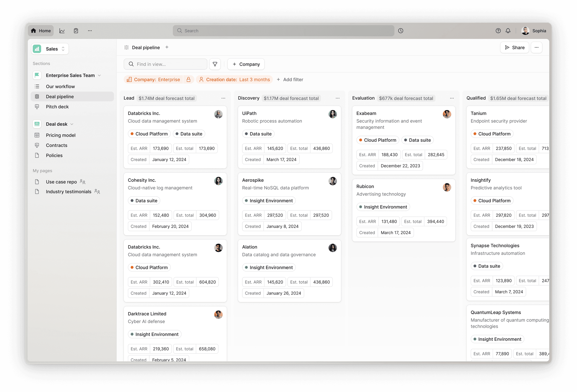This screenshot has height=392, width=577.
Task: Click the owner avatar on Exabeam card
Action: 447,114
